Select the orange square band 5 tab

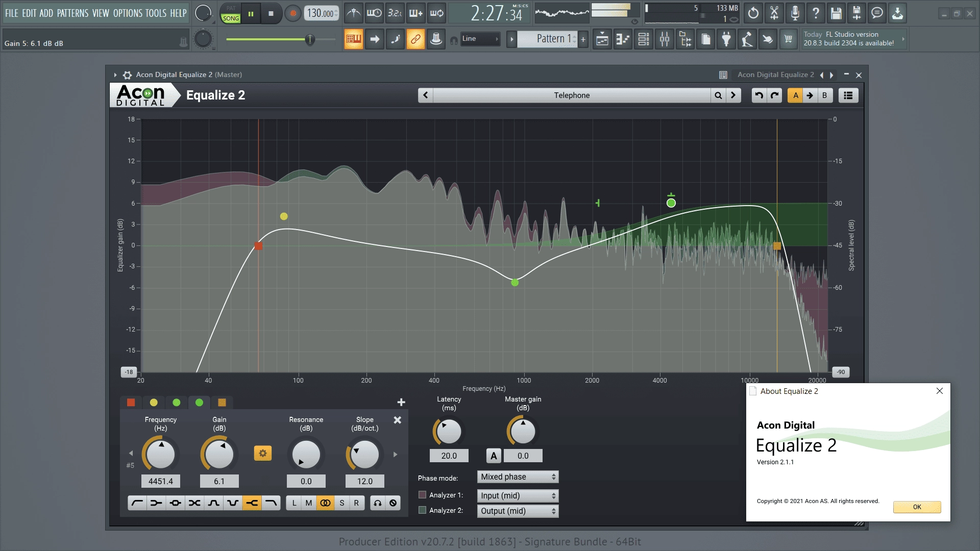222,403
